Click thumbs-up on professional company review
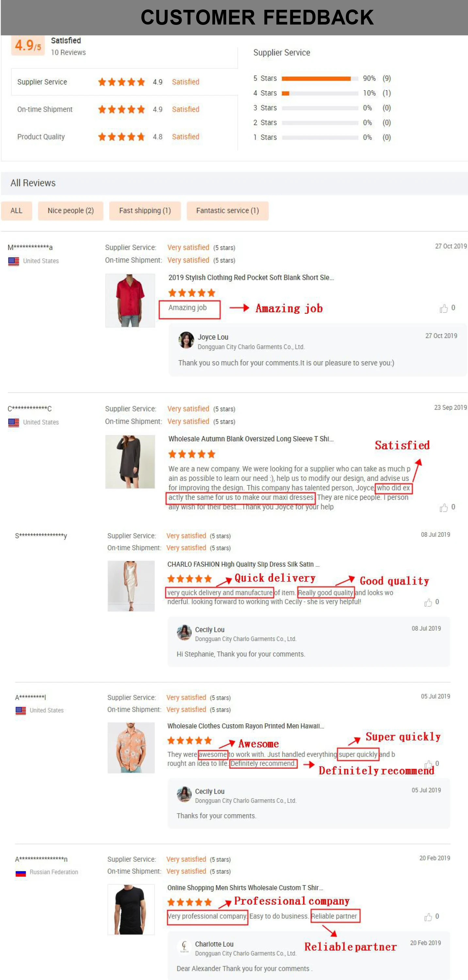This screenshot has height=980, width=468. (428, 917)
